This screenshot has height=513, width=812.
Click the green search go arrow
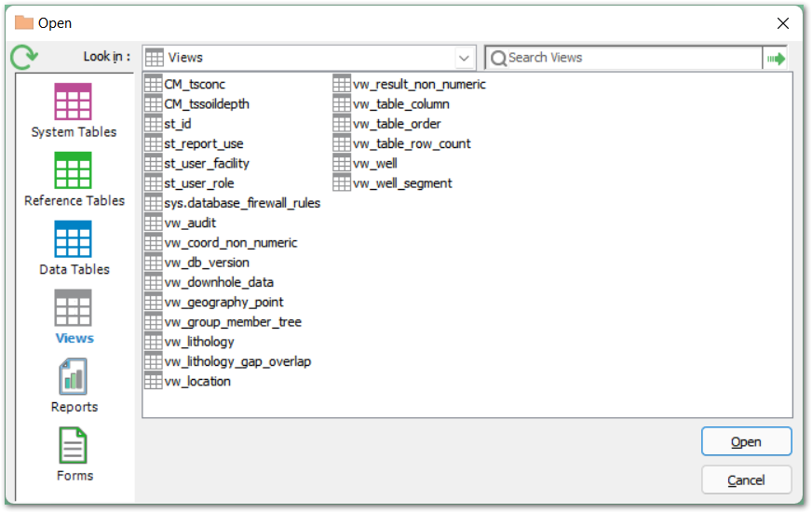coord(776,59)
